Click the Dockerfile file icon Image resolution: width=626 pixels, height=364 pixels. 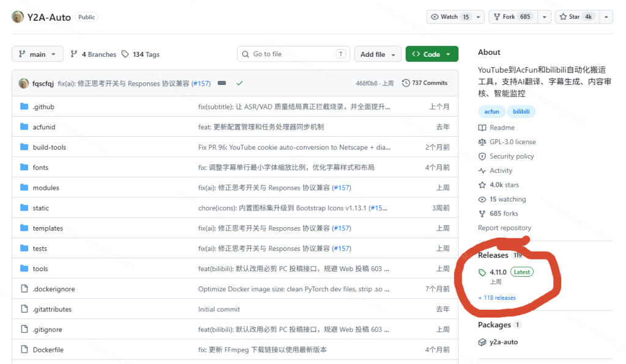click(24, 349)
